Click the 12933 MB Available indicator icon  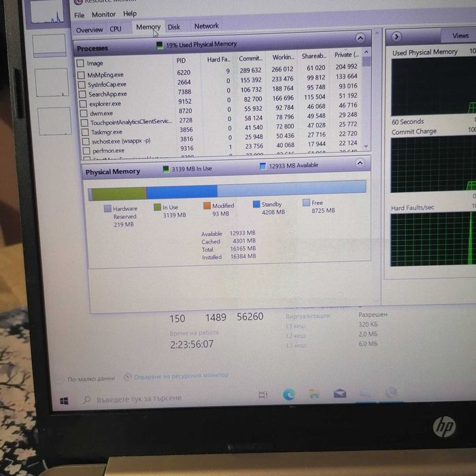tap(263, 167)
